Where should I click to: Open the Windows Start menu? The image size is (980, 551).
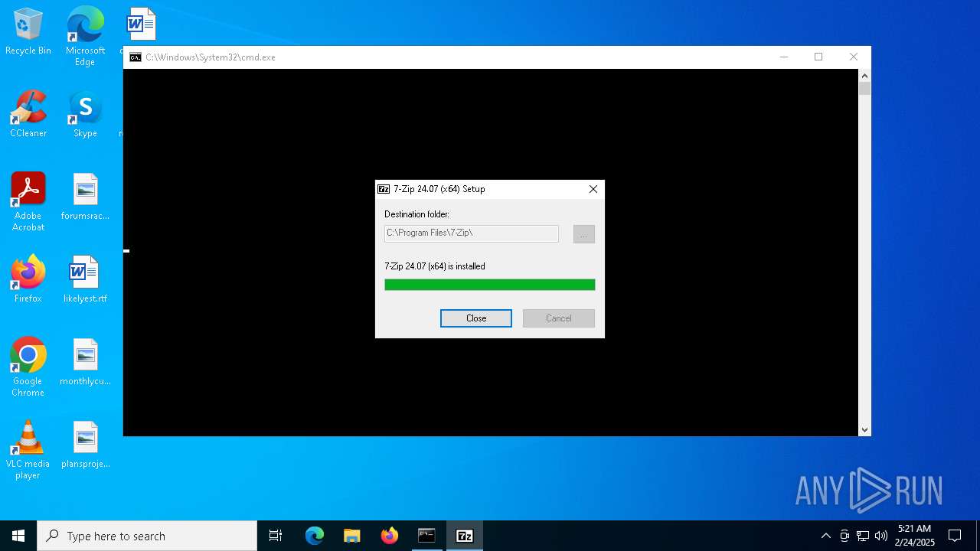18,536
